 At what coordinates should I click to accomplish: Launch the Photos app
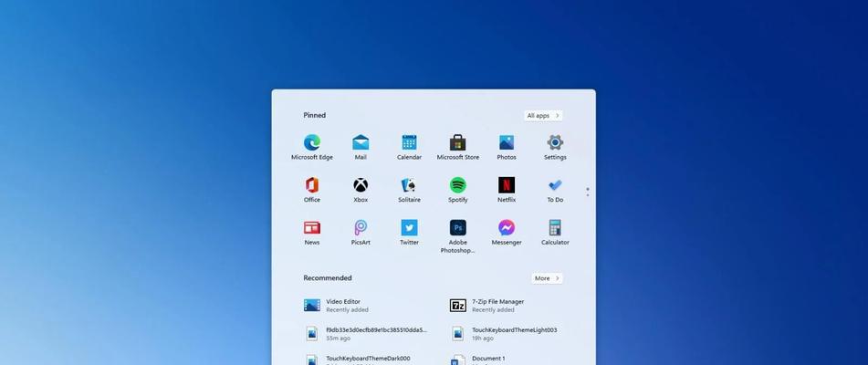pyautogui.click(x=507, y=147)
